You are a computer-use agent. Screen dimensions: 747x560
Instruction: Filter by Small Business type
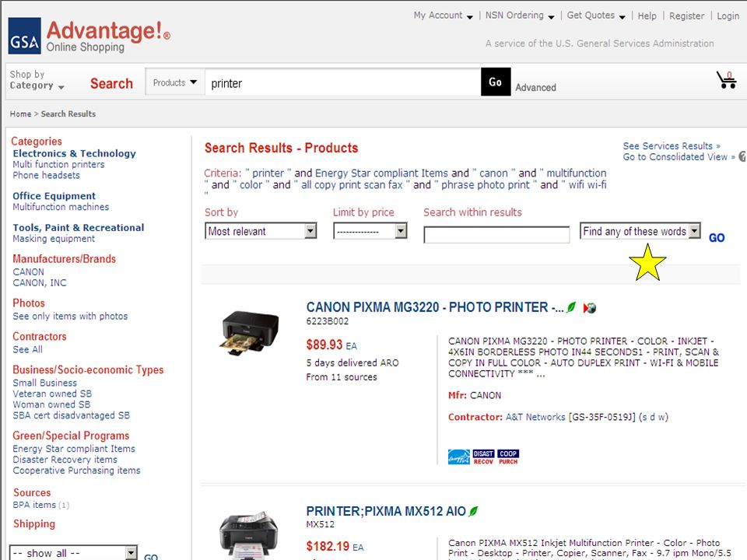click(x=45, y=383)
